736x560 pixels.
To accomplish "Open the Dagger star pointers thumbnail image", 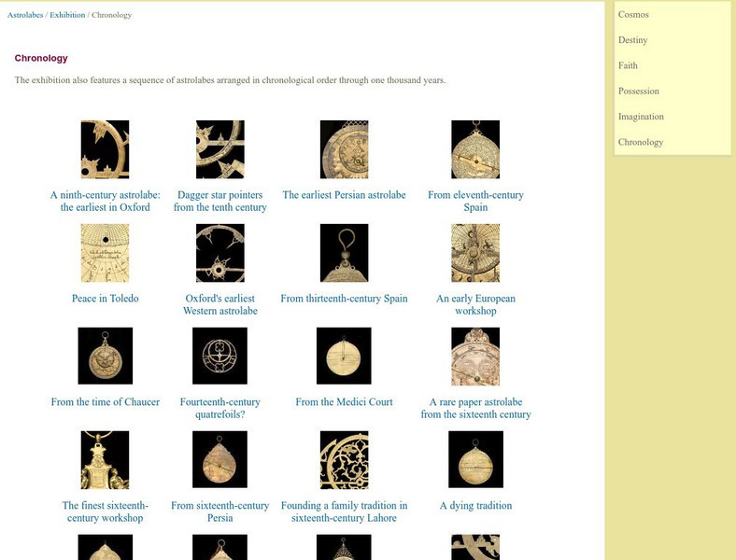I will pos(220,149).
